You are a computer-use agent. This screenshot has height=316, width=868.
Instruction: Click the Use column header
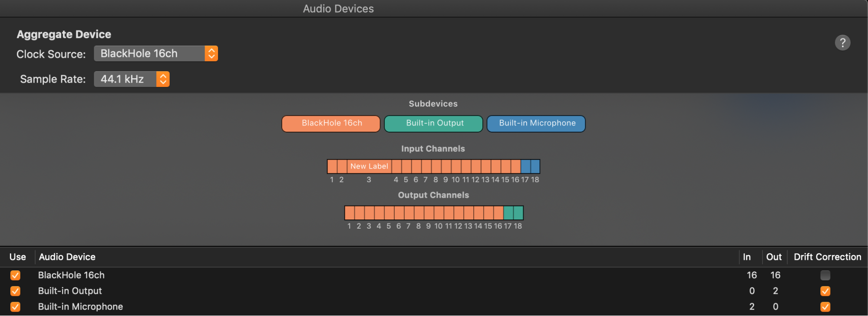(18, 257)
